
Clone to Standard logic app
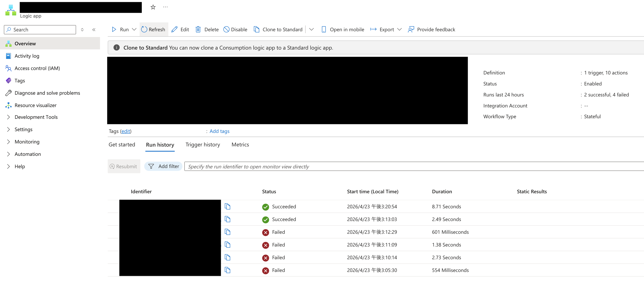(x=278, y=30)
